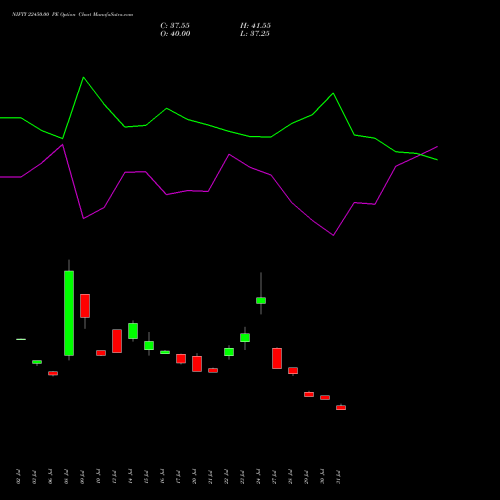Select the high value H: 41.55
This screenshot has width=500, height=500.
pyautogui.click(x=255, y=26)
